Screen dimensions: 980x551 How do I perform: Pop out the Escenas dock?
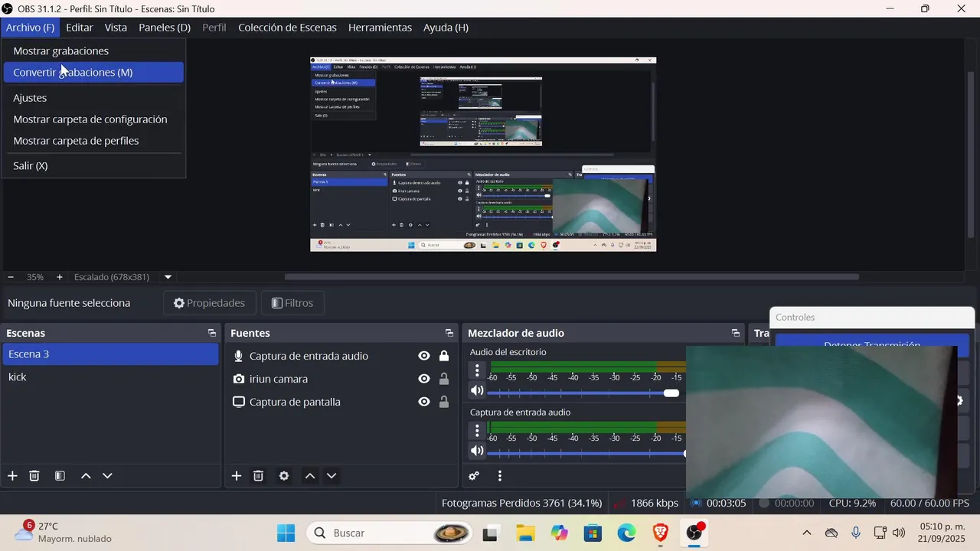click(x=212, y=334)
